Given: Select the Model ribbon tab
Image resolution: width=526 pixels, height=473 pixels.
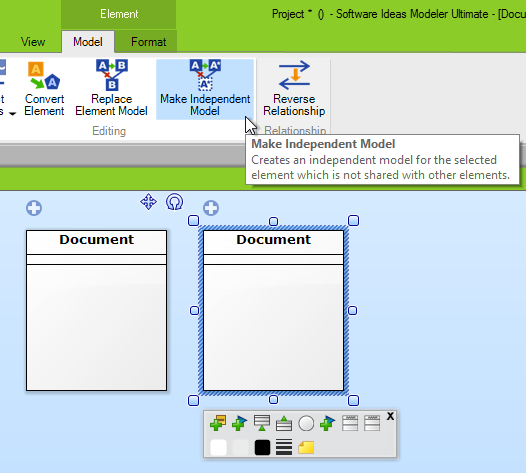Looking at the screenshot, I should (x=88, y=42).
